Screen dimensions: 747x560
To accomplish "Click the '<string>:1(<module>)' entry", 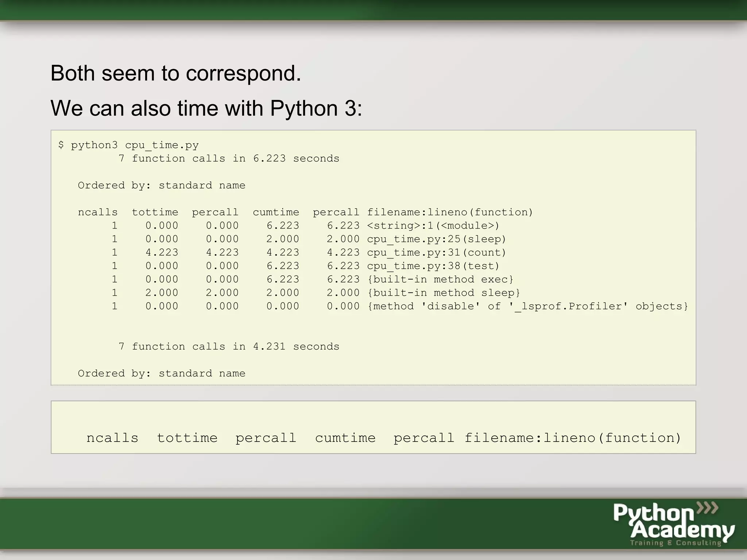I will pos(433,226).
